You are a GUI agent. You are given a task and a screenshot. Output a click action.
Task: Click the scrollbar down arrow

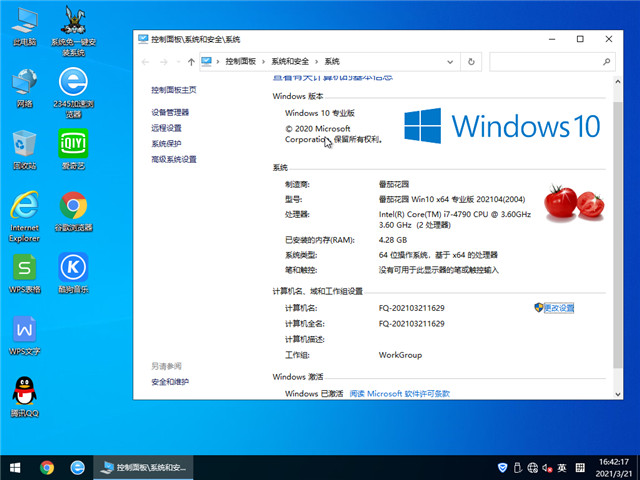[618, 394]
